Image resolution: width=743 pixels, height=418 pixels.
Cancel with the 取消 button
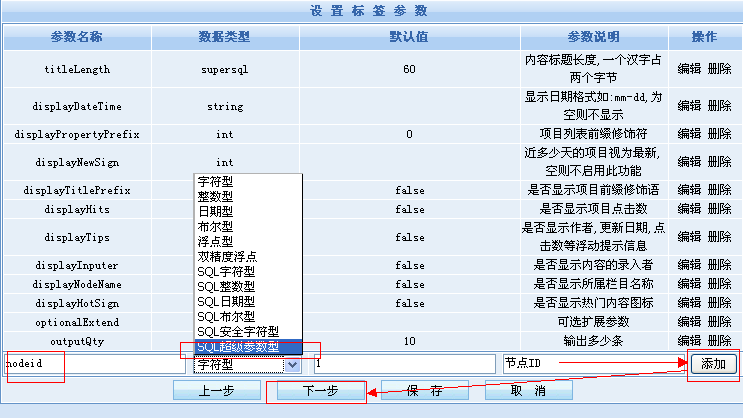(528, 391)
